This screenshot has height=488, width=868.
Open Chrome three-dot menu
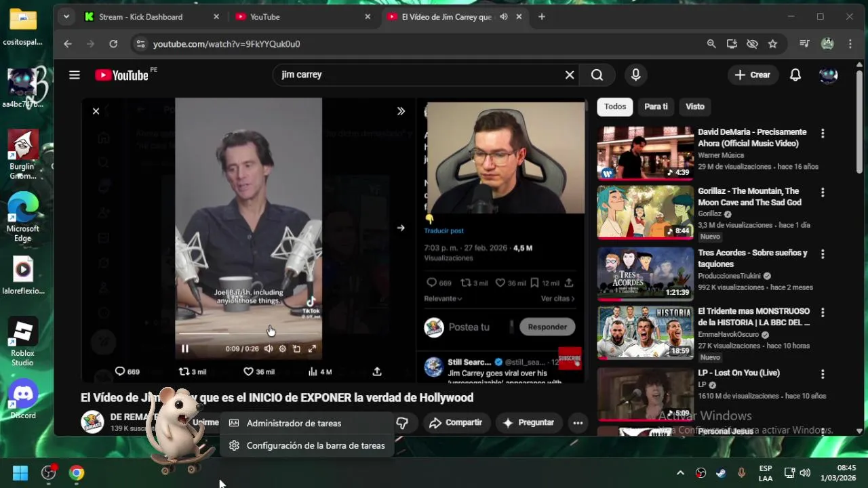pos(850,44)
